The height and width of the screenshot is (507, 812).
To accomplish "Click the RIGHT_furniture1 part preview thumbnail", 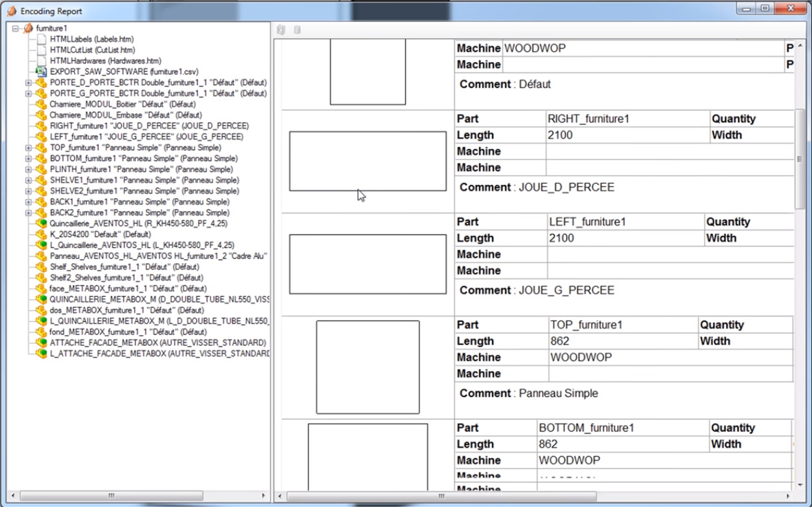I will pyautogui.click(x=367, y=161).
